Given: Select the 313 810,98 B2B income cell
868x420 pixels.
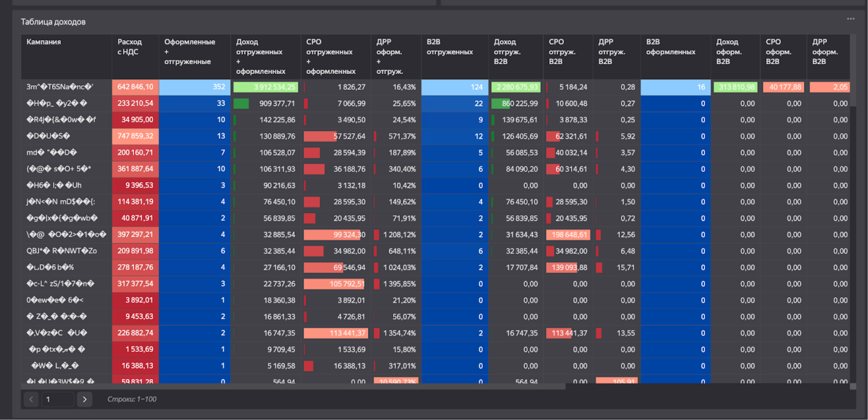Looking at the screenshot, I should tap(736, 87).
